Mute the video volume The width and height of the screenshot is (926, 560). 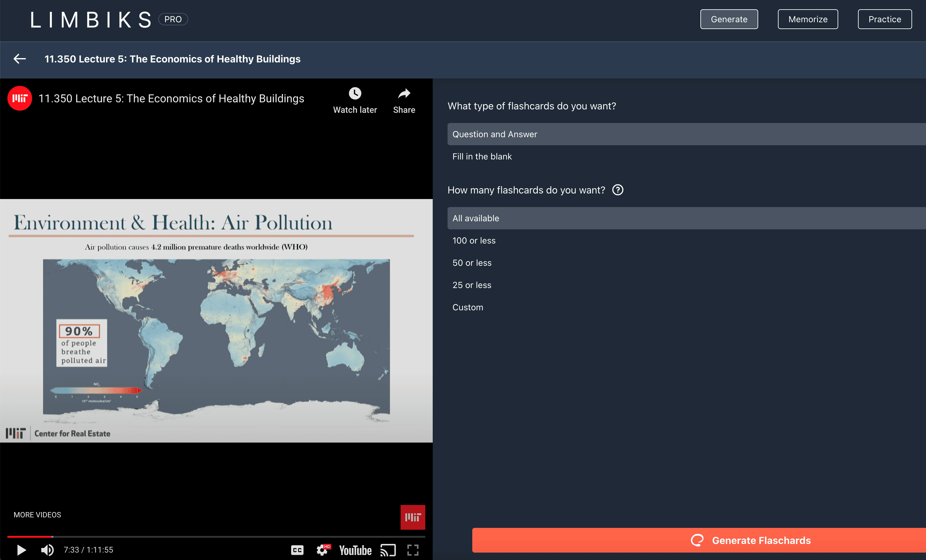click(47, 550)
